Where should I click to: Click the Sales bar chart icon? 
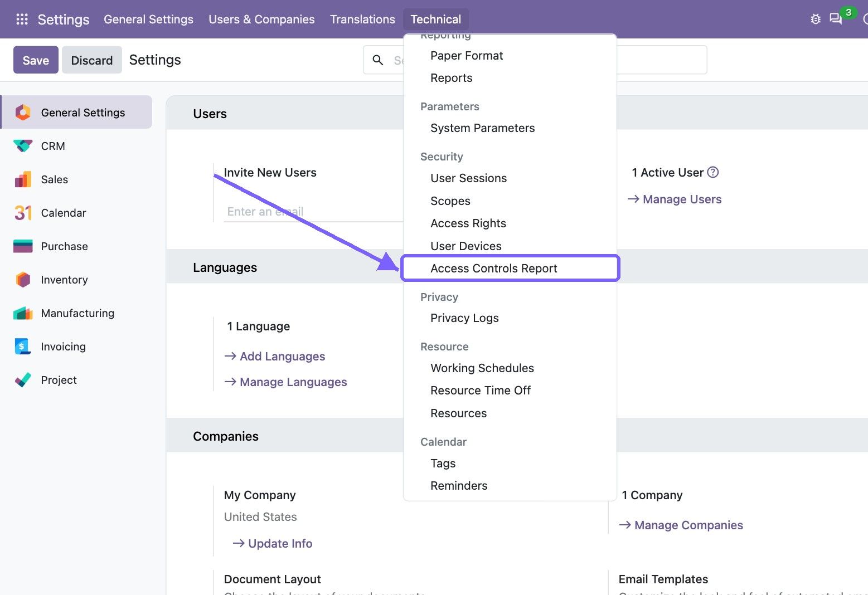pyautogui.click(x=23, y=179)
